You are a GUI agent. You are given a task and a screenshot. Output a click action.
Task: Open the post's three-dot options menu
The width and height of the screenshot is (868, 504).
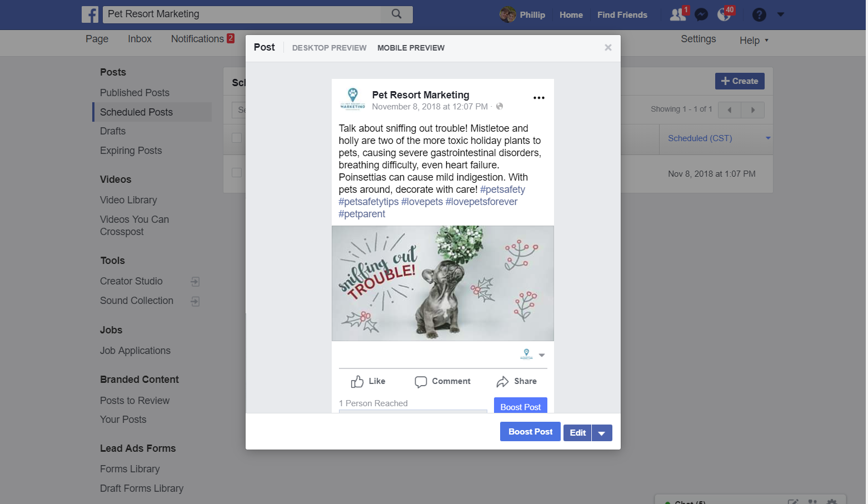coord(538,98)
